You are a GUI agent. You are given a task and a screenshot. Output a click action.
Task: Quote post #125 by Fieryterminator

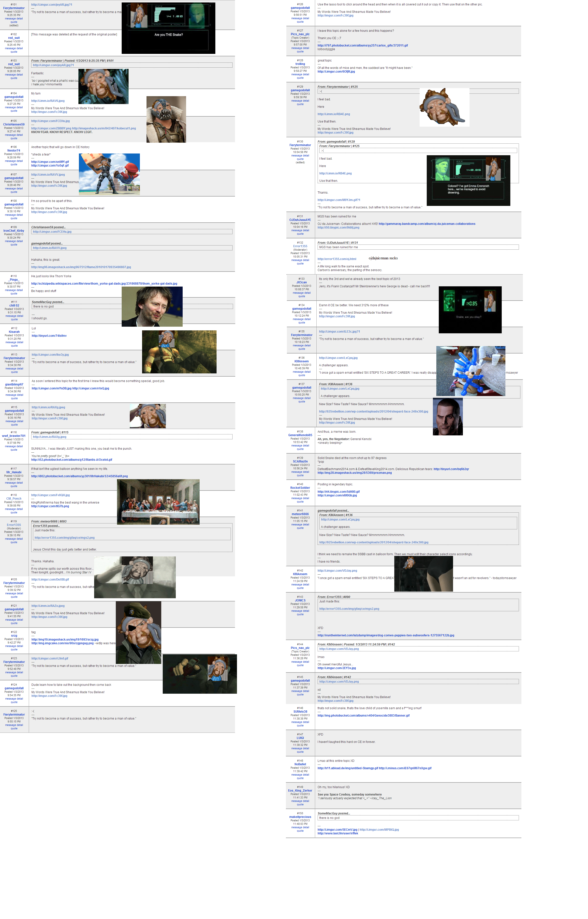[x=14, y=729]
